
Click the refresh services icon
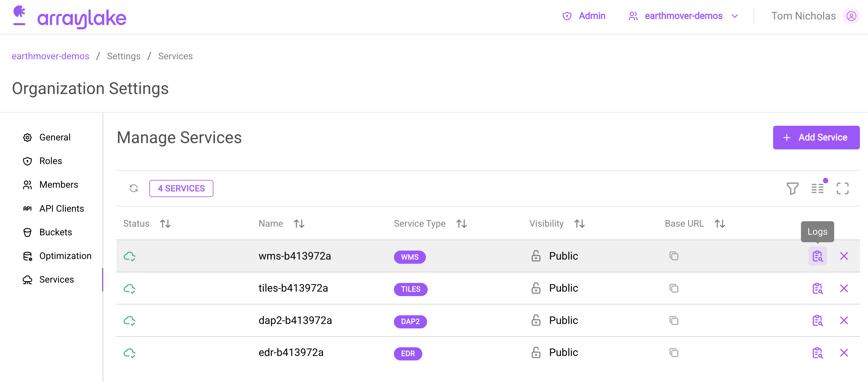click(134, 188)
